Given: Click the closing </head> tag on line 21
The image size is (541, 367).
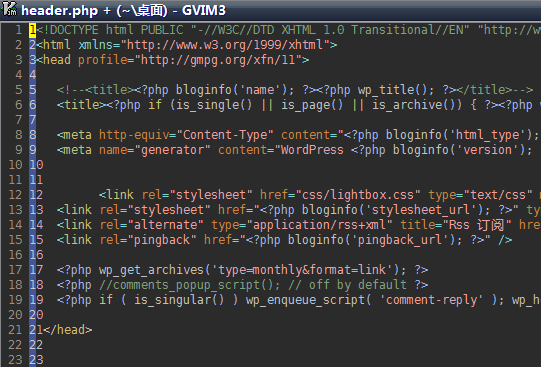Looking at the screenshot, I should point(68,330).
